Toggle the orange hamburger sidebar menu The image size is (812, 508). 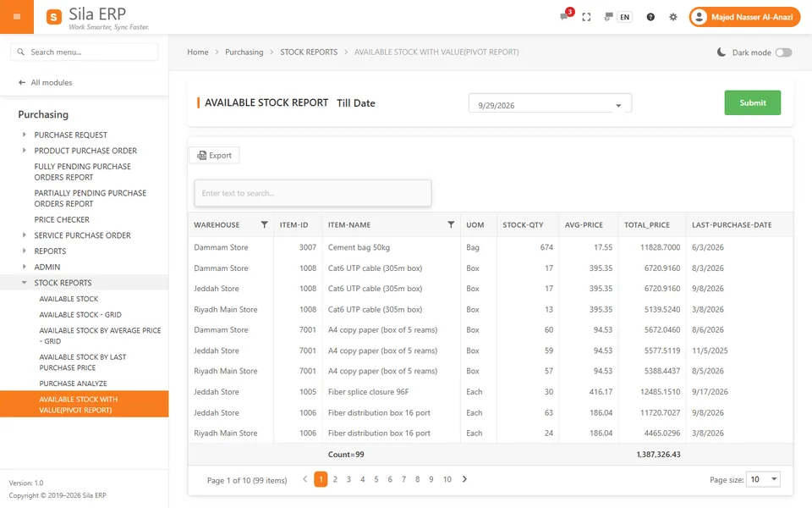pos(17,17)
